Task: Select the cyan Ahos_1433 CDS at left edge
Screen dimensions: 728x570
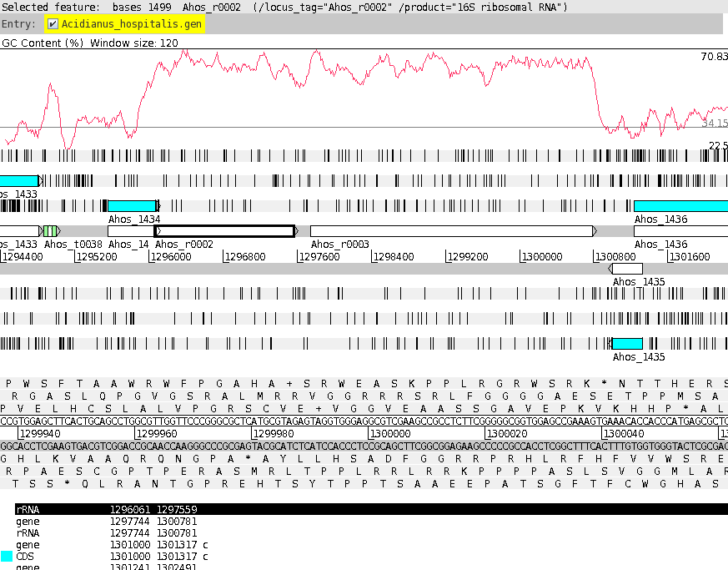Action: [18, 181]
